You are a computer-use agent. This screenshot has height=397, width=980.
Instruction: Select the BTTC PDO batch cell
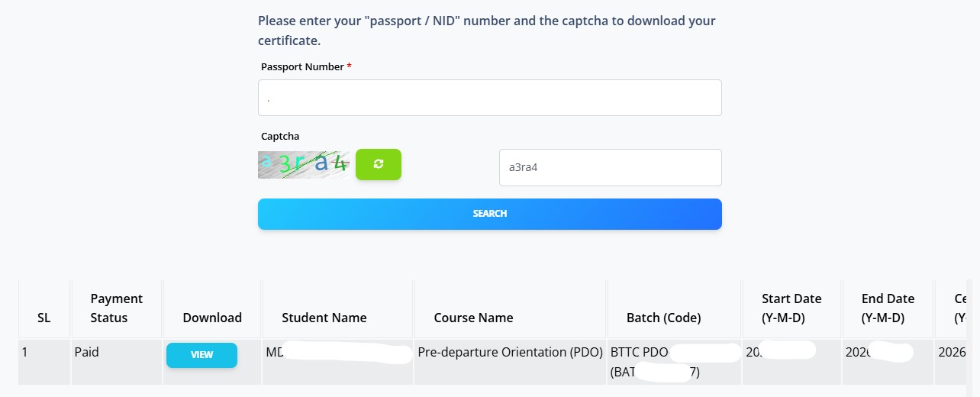click(674, 362)
